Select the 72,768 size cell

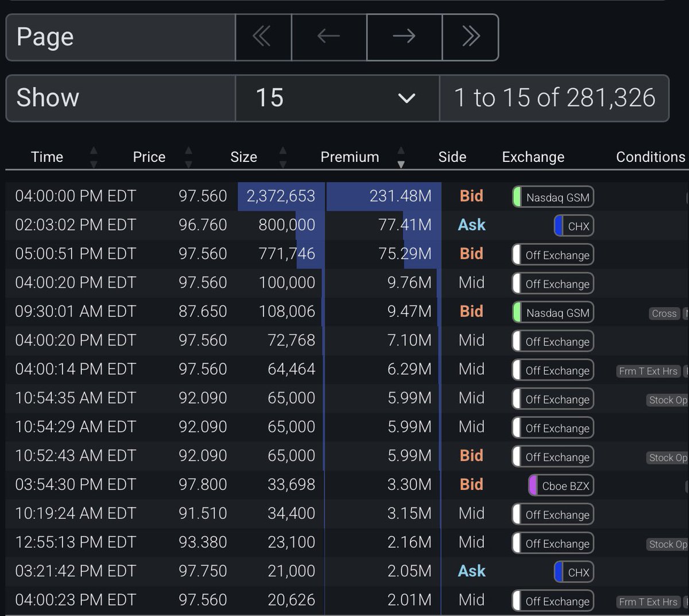pos(291,340)
